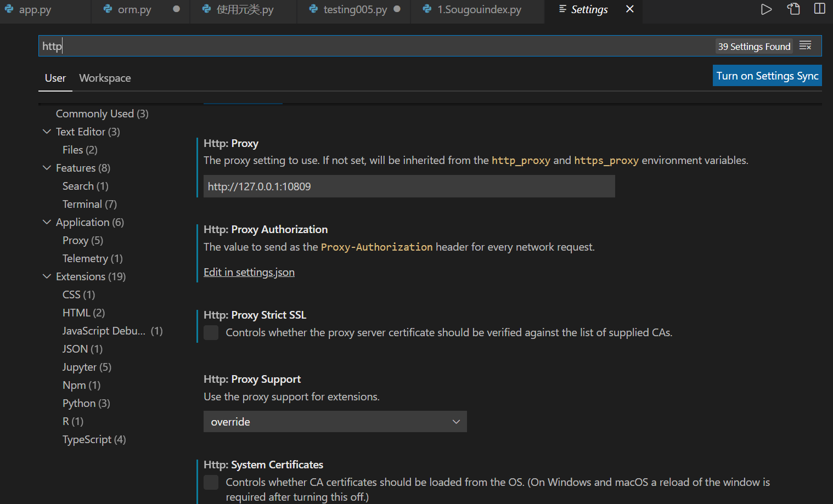Viewport: 833px width, 504px height.
Task: Click the Open Settings (JSON) icon
Action: 793,9
